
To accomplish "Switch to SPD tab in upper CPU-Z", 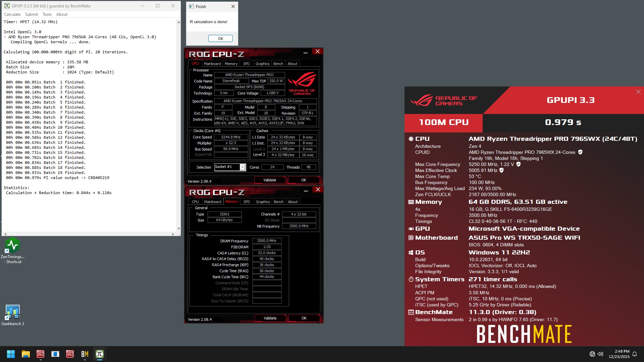I will click(247, 64).
